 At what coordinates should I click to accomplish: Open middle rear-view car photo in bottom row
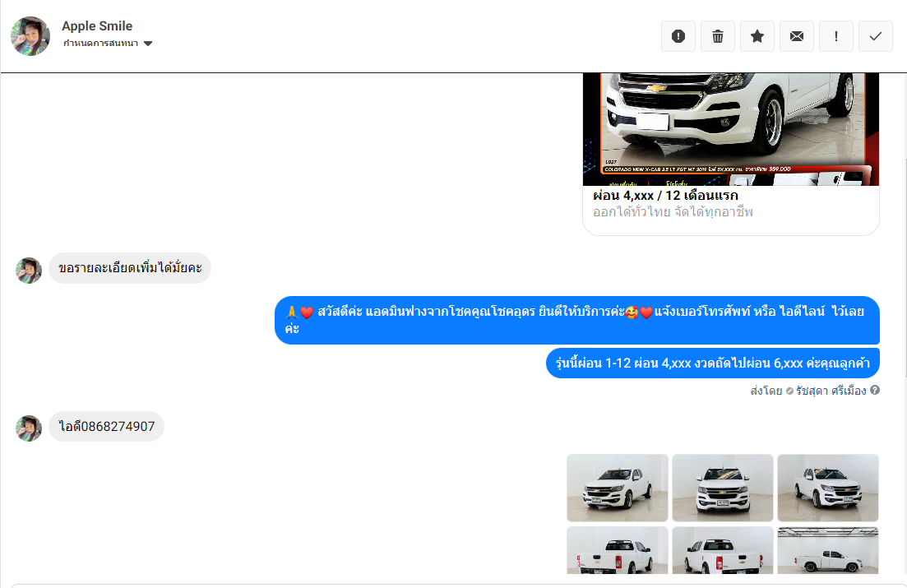pyautogui.click(x=723, y=550)
